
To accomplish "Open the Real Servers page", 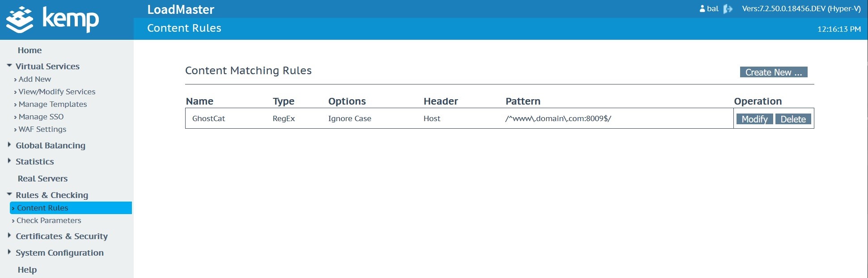I will 42,179.
